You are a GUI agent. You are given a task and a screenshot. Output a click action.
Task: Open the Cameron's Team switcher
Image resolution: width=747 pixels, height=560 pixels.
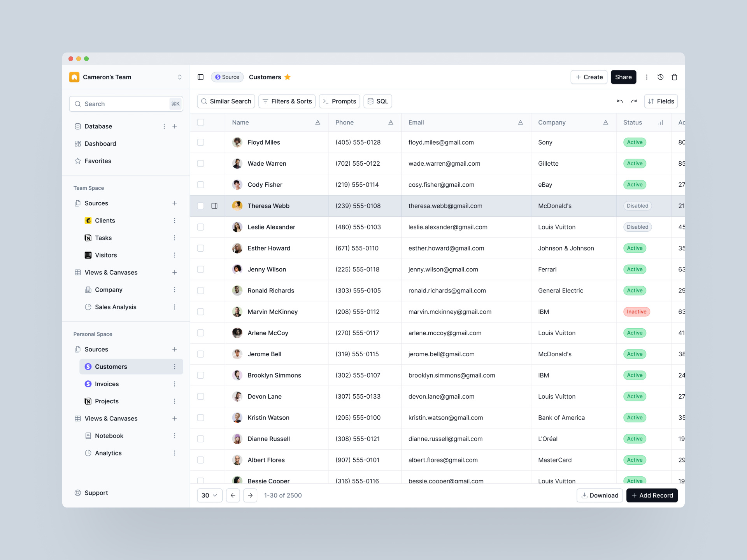[180, 77]
